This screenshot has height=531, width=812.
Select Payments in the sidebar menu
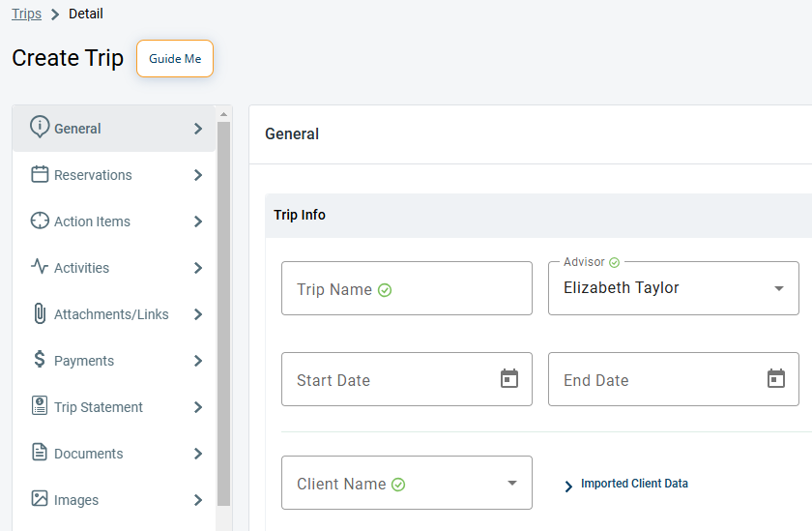114,361
